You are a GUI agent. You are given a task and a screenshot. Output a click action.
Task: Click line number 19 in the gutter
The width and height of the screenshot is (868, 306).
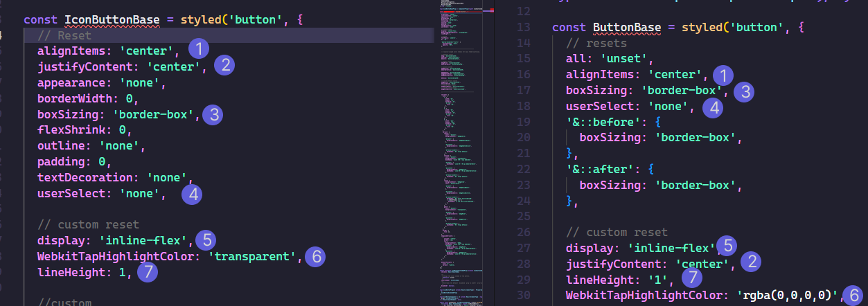pos(524,122)
